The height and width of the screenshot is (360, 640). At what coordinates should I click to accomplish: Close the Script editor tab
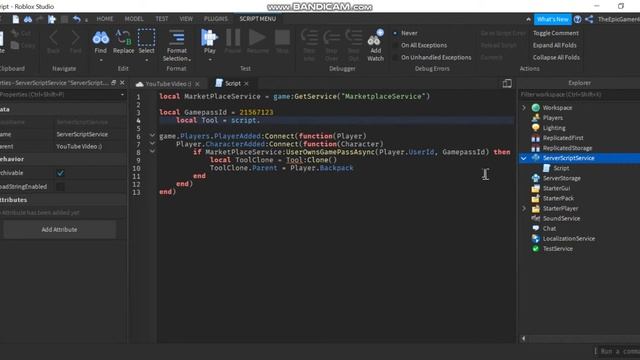(246, 84)
